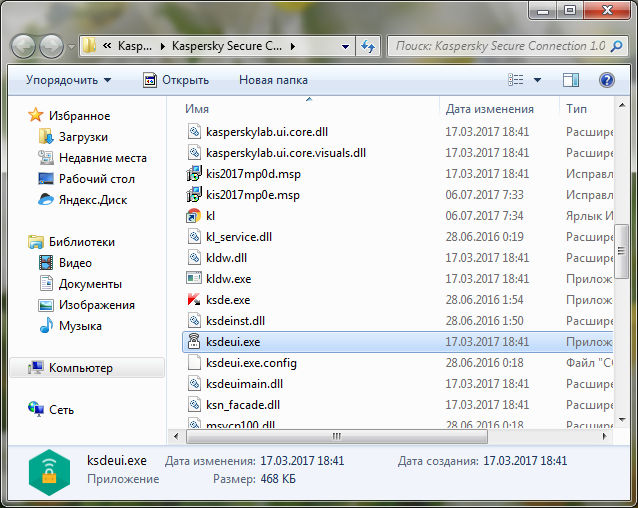
Task: Click the magnifier search icon
Action: (x=616, y=46)
